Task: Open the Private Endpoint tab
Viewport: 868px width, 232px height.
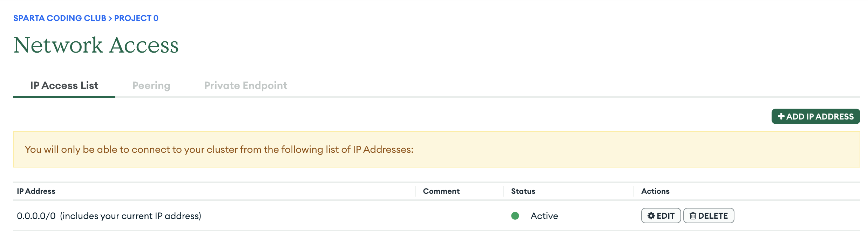Action: [246, 86]
